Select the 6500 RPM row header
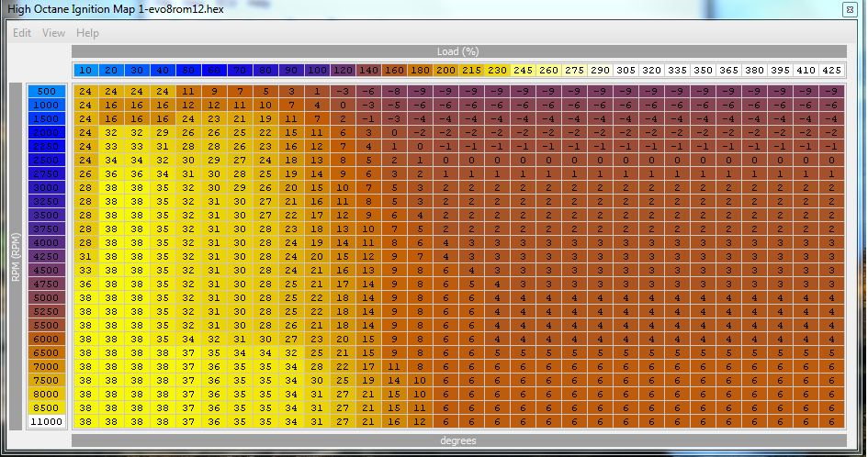The height and width of the screenshot is (457, 868). 47,353
